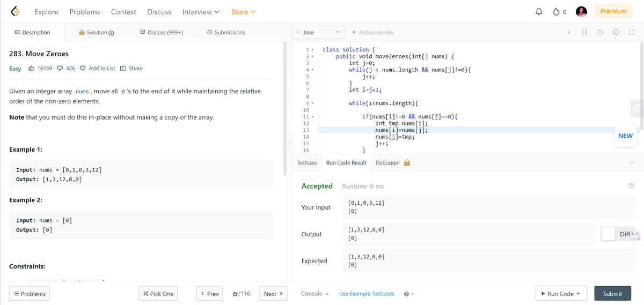Click the floating note icon at editor edge
The height and width of the screenshot is (305, 644).
click(637, 108)
